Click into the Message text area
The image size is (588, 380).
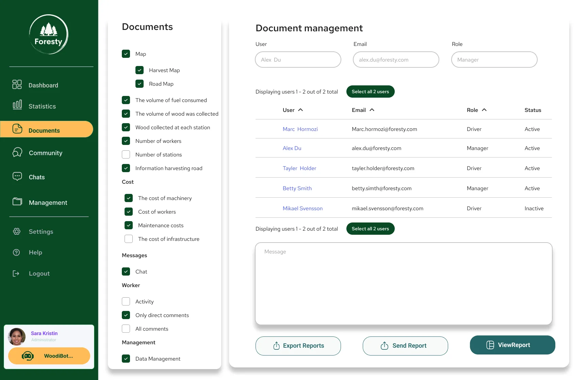coord(404,283)
